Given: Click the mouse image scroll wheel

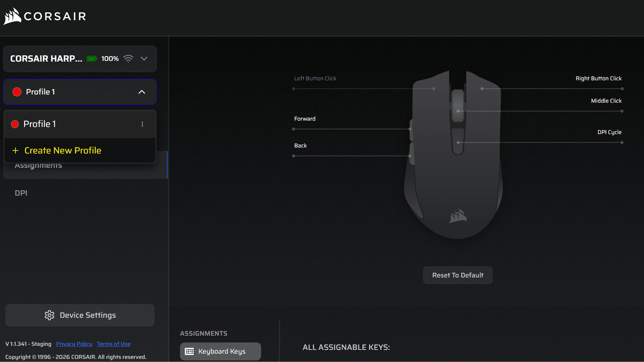Looking at the screenshot, I should click(x=458, y=105).
